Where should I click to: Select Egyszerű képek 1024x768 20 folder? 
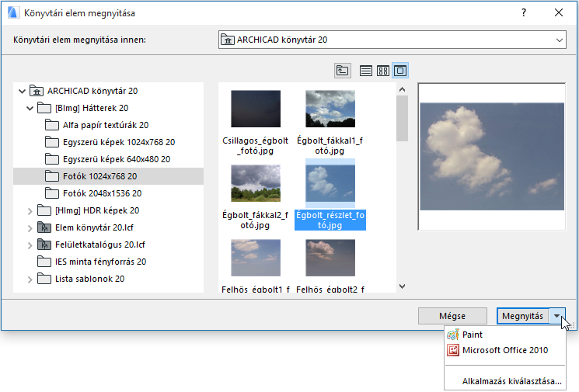click(119, 142)
